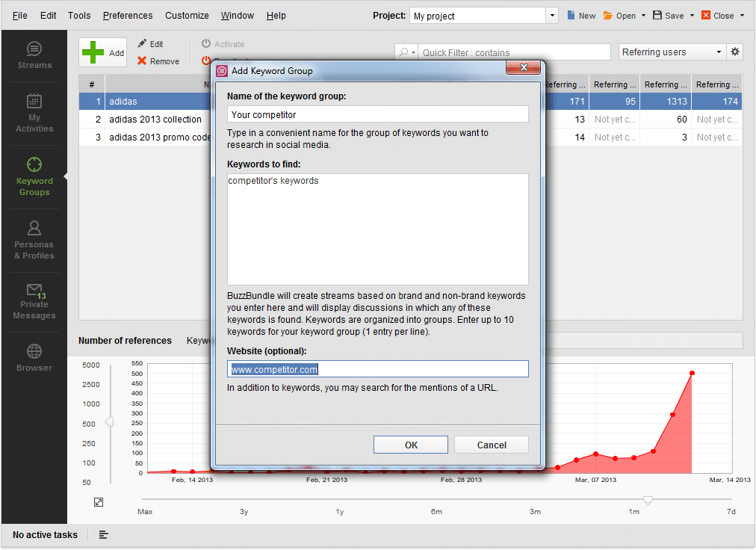Click the 1m timeline range handle

[x=648, y=499]
